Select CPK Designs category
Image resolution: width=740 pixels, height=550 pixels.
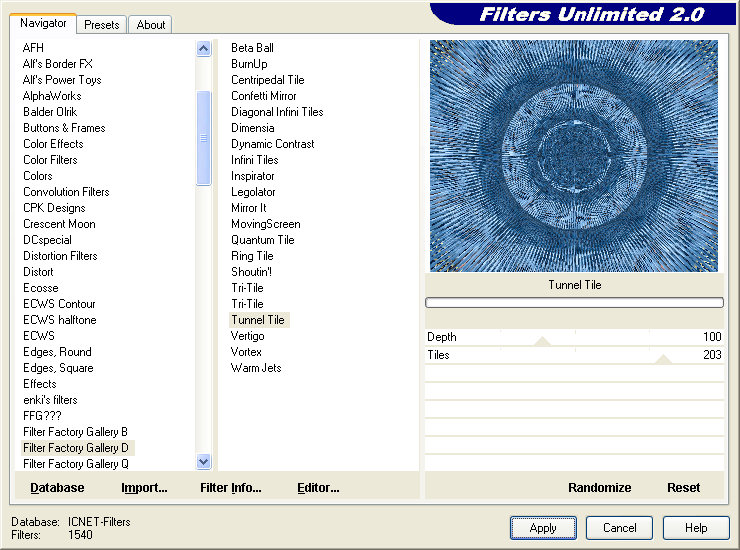click(x=54, y=208)
